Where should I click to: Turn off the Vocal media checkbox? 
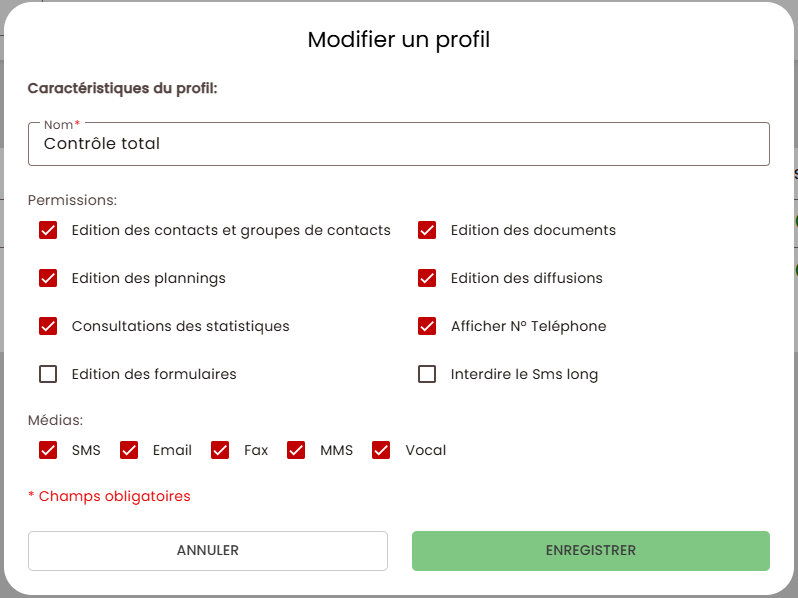(x=381, y=450)
